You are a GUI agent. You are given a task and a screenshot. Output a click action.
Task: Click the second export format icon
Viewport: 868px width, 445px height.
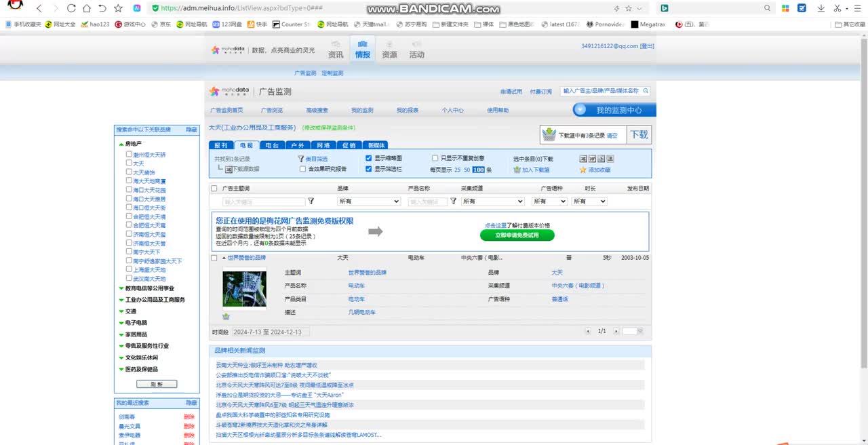592,159
